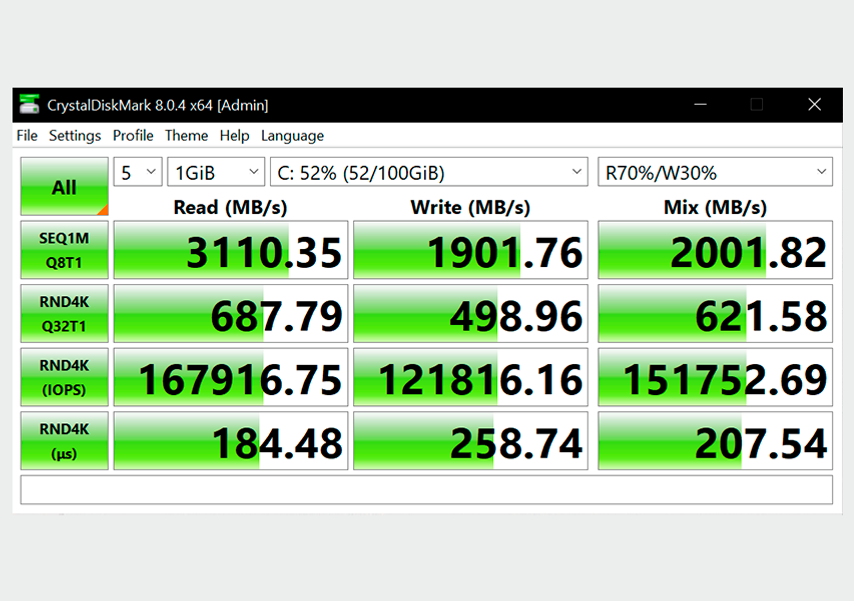Click the 3110.35 sequential read result
Viewport: 854px width, 601px height.
coord(231,250)
